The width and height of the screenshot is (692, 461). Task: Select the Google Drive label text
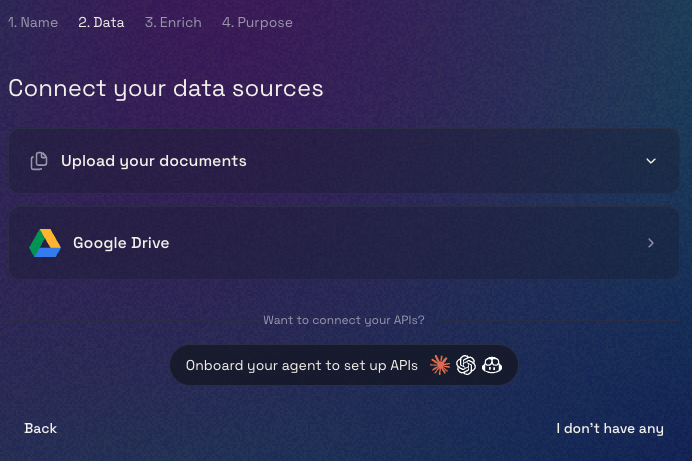tap(121, 243)
